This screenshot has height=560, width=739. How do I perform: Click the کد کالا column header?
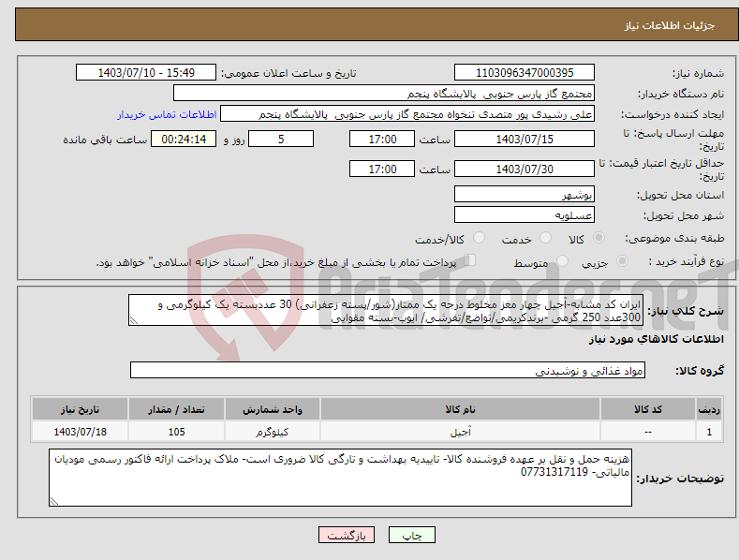647,409
